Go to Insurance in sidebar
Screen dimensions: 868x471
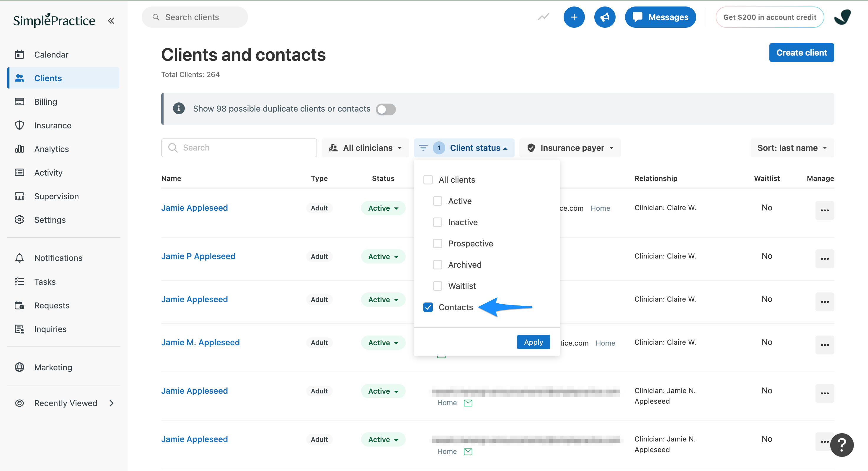tap(63, 125)
